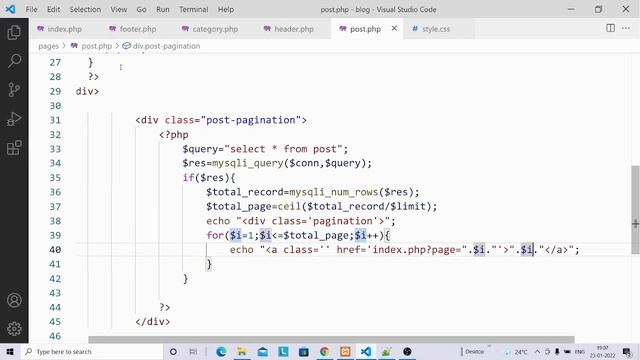Click line number 31 in gutter
Viewport: 640px width, 360px height.
coord(55,120)
